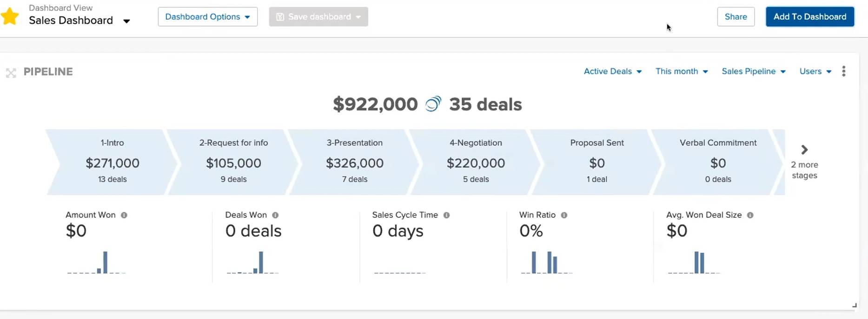
Task: Click the Dashboard View label
Action: click(60, 8)
